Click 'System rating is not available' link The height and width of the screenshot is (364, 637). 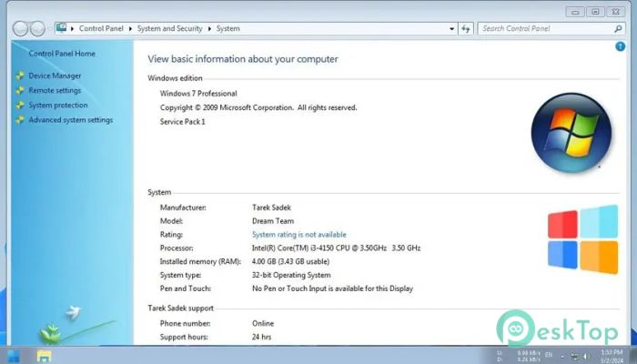pyautogui.click(x=299, y=235)
